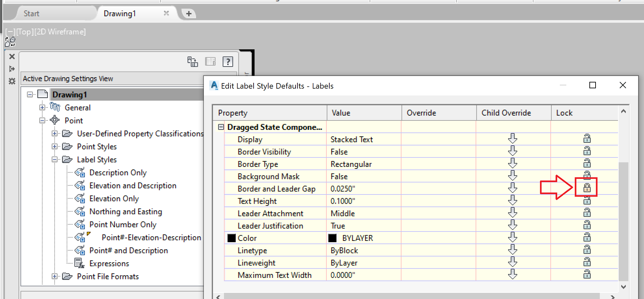Click Child Override arrow for Display row

(x=513, y=138)
